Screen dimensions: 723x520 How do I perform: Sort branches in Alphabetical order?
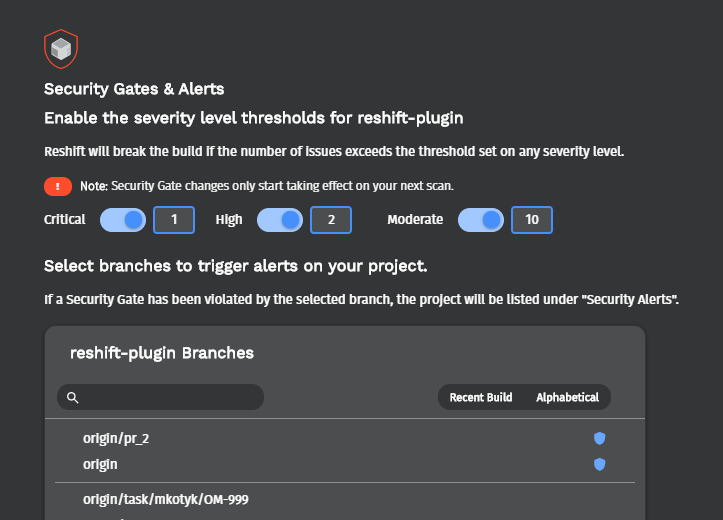click(x=568, y=397)
